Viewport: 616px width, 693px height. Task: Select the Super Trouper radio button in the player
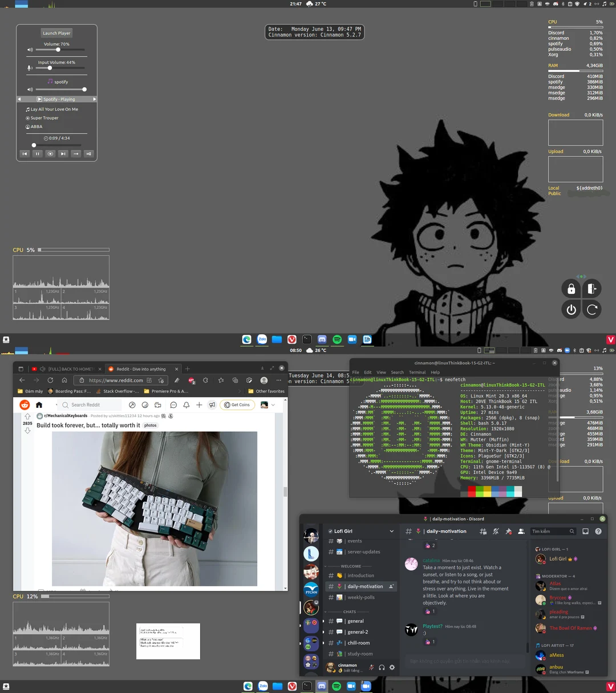pyautogui.click(x=27, y=117)
